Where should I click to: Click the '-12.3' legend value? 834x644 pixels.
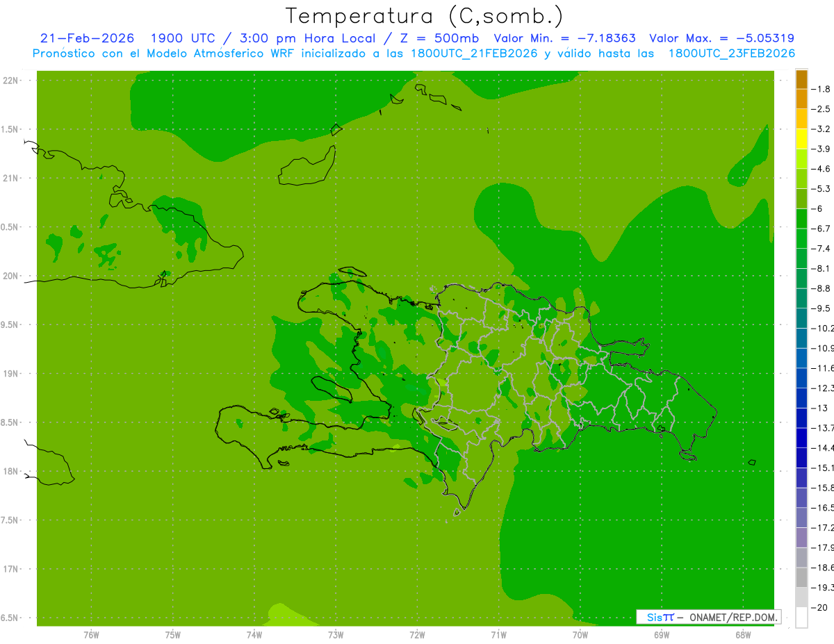pyautogui.click(x=823, y=388)
